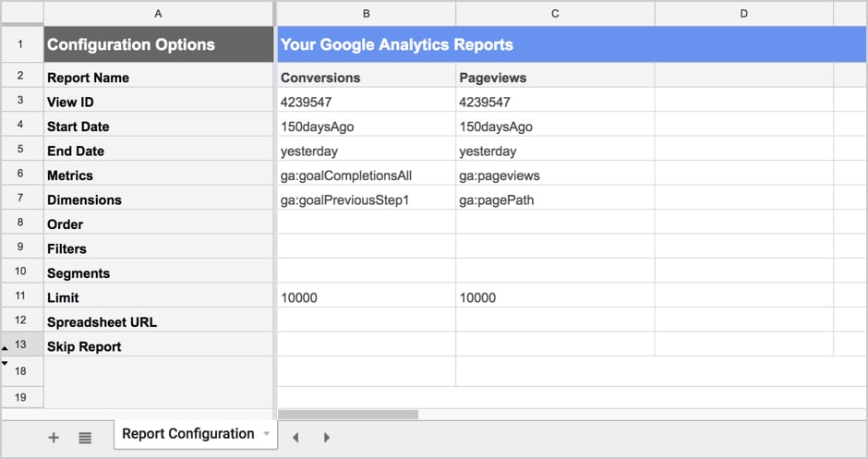Select row 6 header
Viewport: 868px width, 459px height.
(20, 174)
